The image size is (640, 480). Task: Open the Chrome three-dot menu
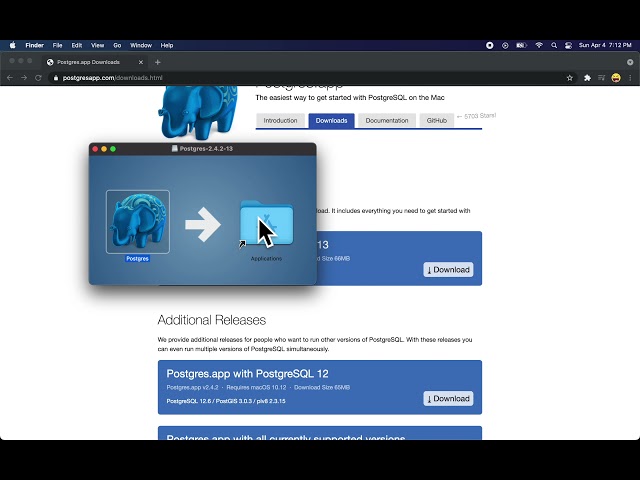pos(630,78)
